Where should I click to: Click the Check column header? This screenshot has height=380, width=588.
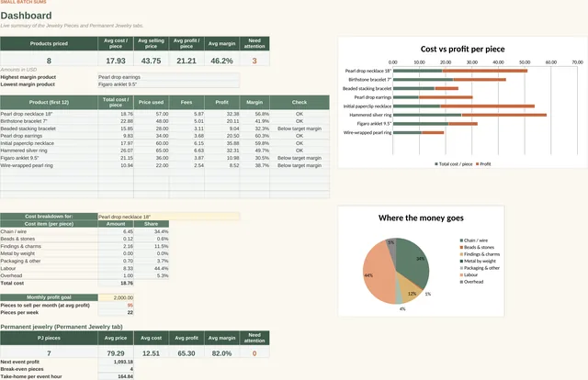coord(300,102)
